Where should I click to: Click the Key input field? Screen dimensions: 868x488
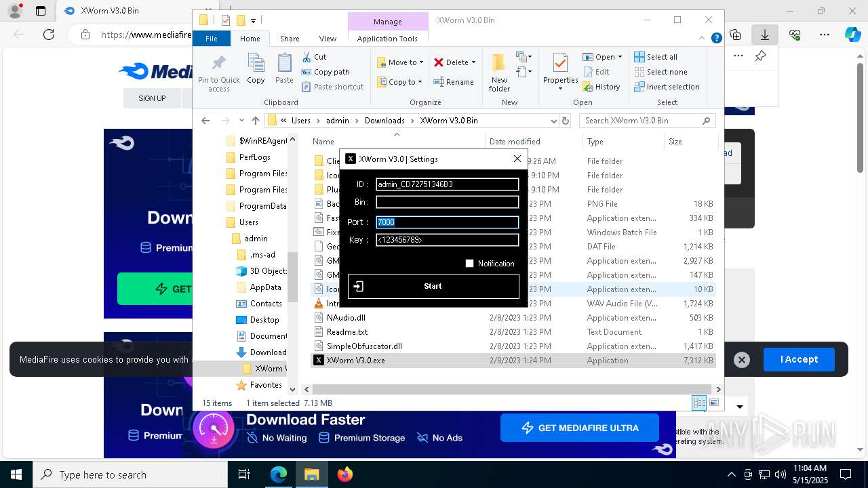[448, 240]
